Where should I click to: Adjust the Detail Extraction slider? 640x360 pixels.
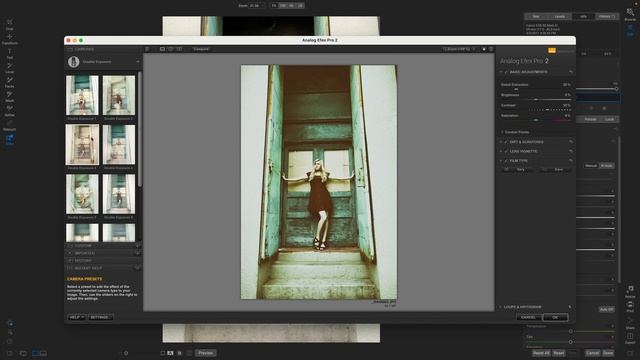(536, 89)
